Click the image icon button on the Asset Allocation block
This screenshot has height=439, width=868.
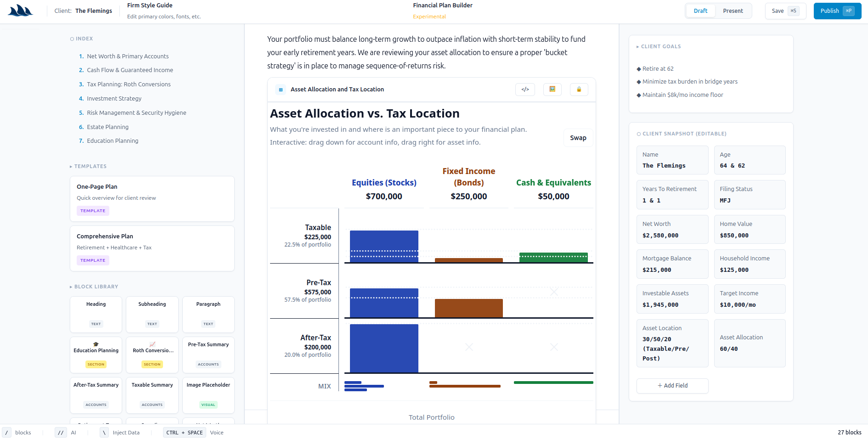click(552, 90)
